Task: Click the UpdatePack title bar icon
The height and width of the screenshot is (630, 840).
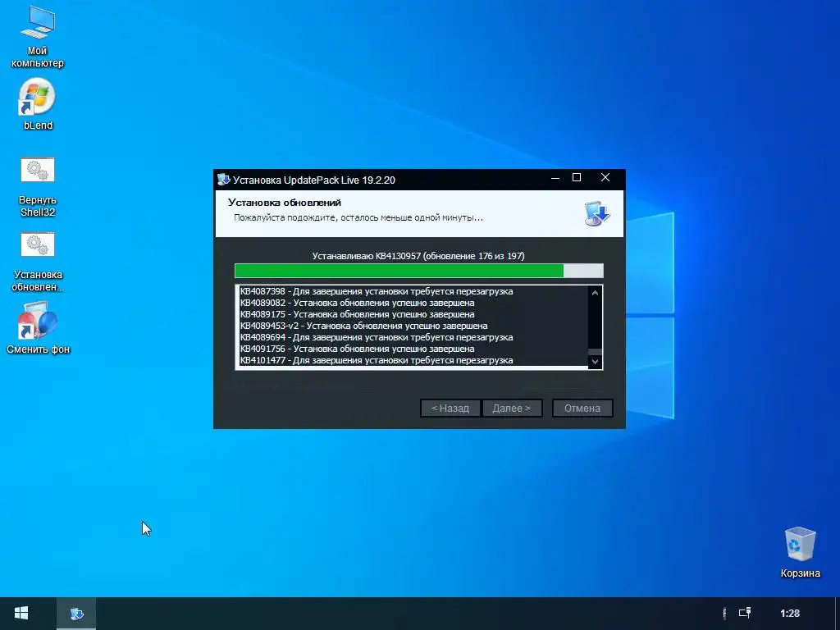Action: pyautogui.click(x=223, y=180)
